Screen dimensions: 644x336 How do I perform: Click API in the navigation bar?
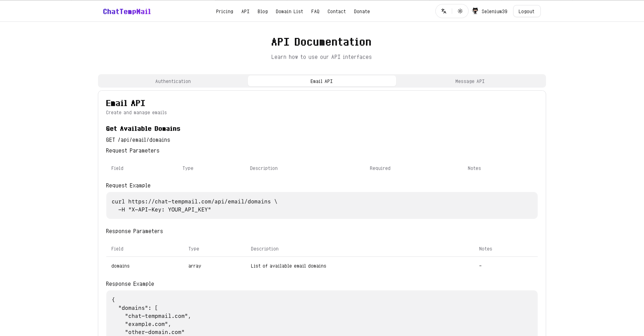(x=245, y=11)
